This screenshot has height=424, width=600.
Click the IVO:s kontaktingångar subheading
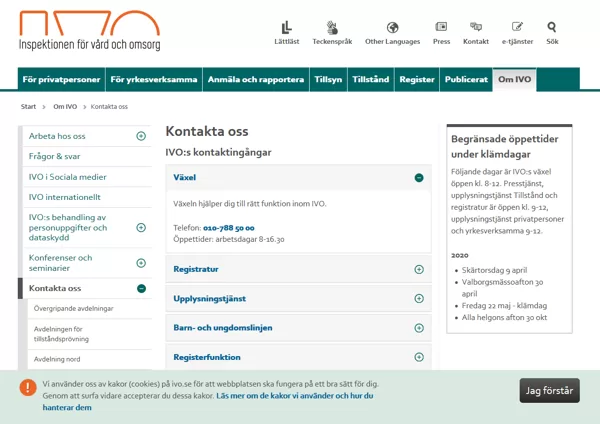[x=218, y=153]
